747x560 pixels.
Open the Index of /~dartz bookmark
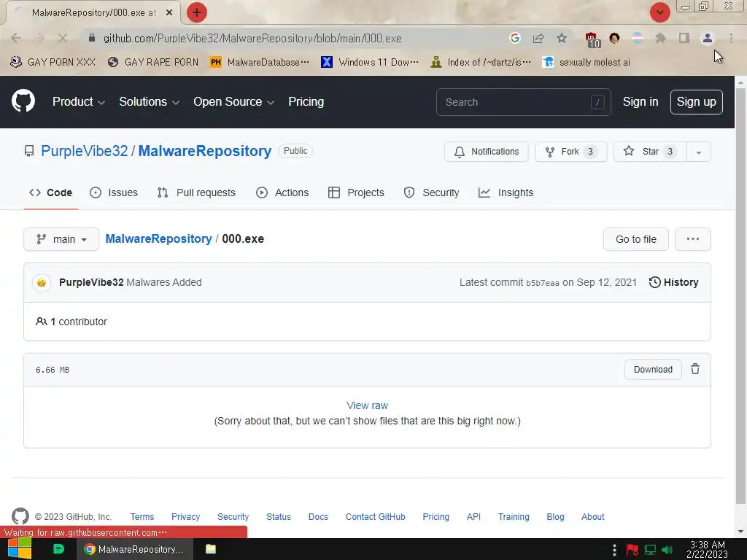point(480,62)
